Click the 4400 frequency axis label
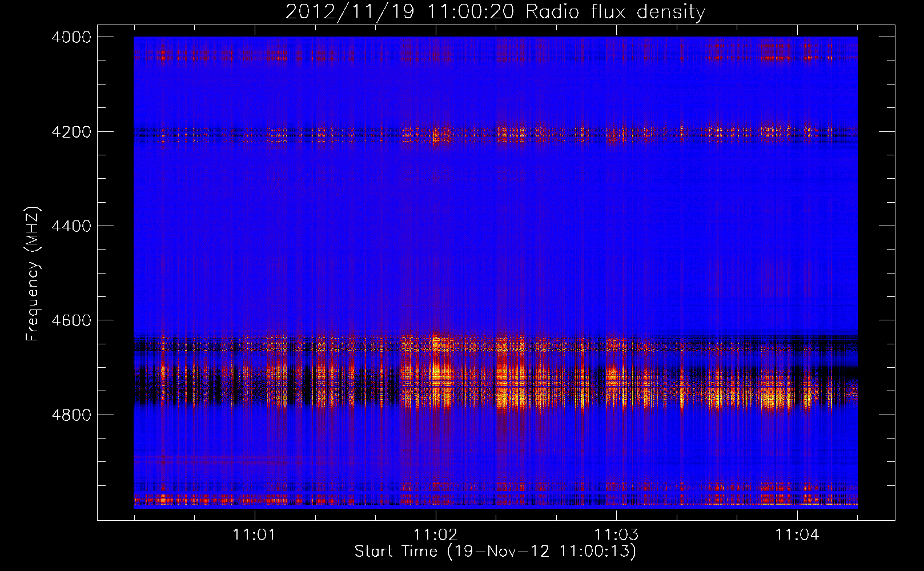The width and height of the screenshot is (924, 571). point(71,226)
